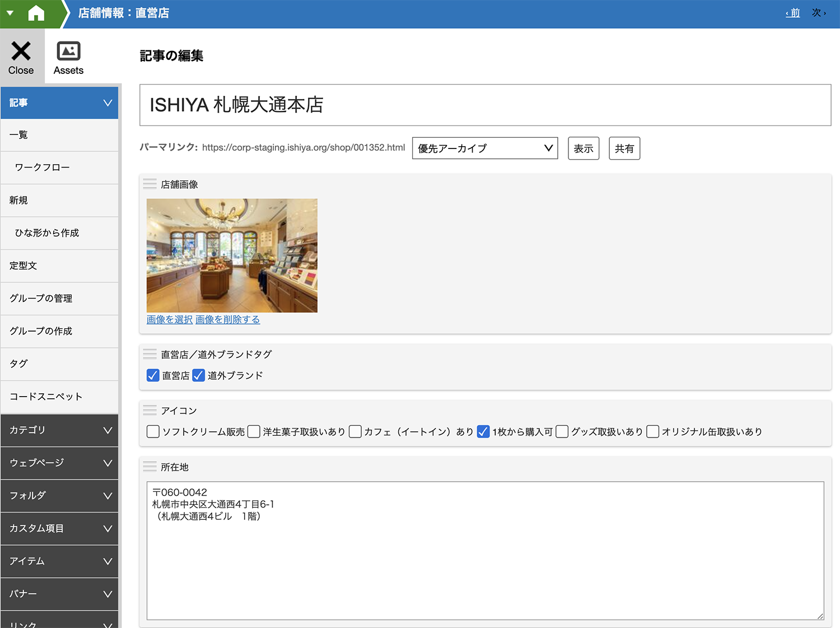The image size is (840, 628).
Task: Click the drag handle of 直営店／道外ブランドタグ section
Action: (x=150, y=354)
